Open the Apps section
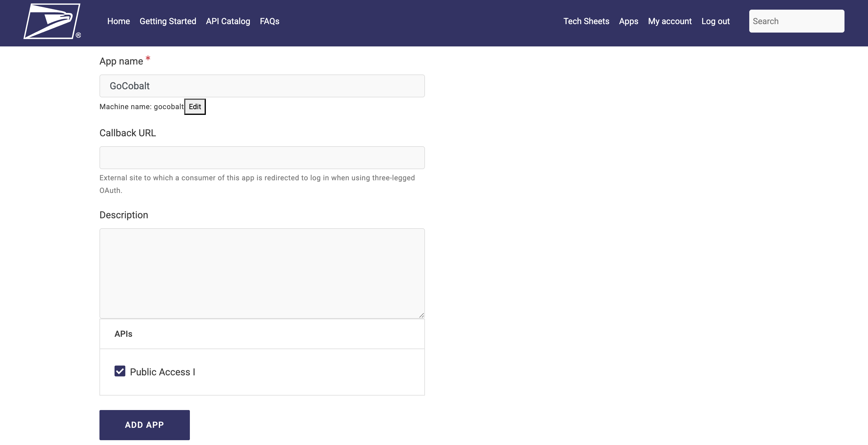Image resolution: width=868 pixels, height=445 pixels. 628,21
